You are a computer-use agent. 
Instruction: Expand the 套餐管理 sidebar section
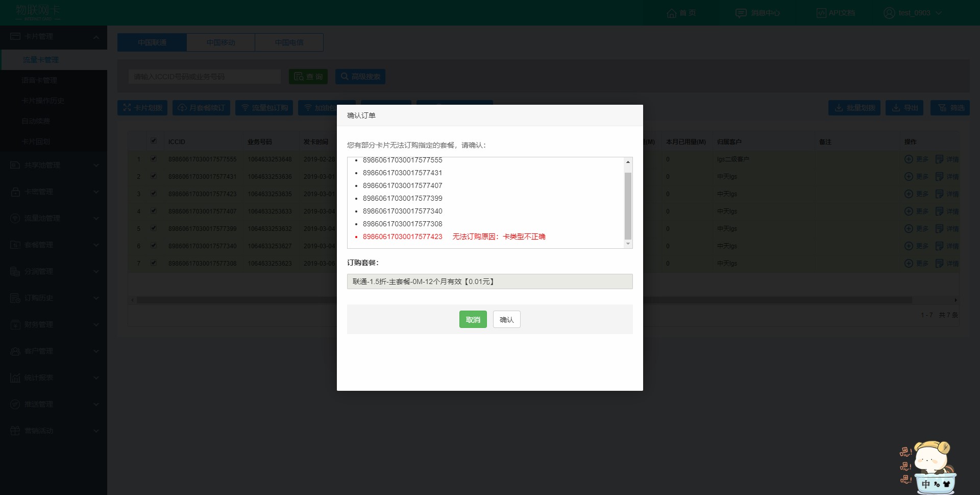[x=96, y=245]
